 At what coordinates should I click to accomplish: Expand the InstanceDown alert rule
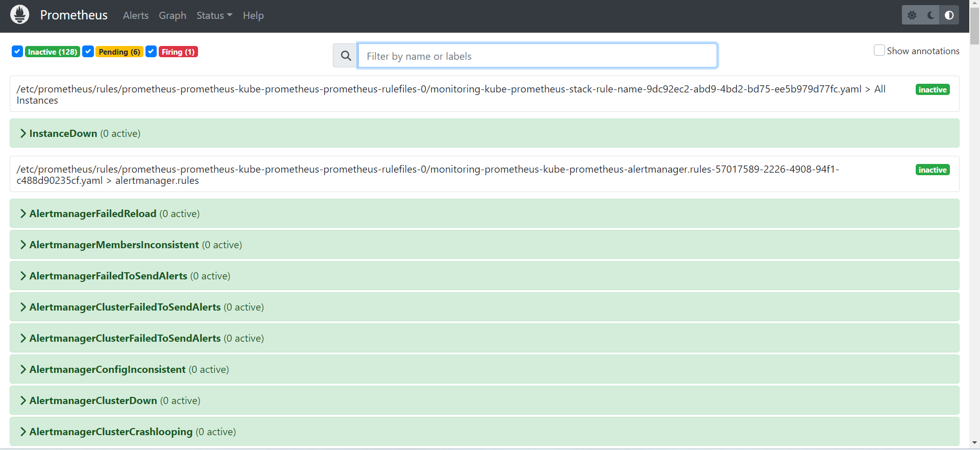[x=484, y=133]
